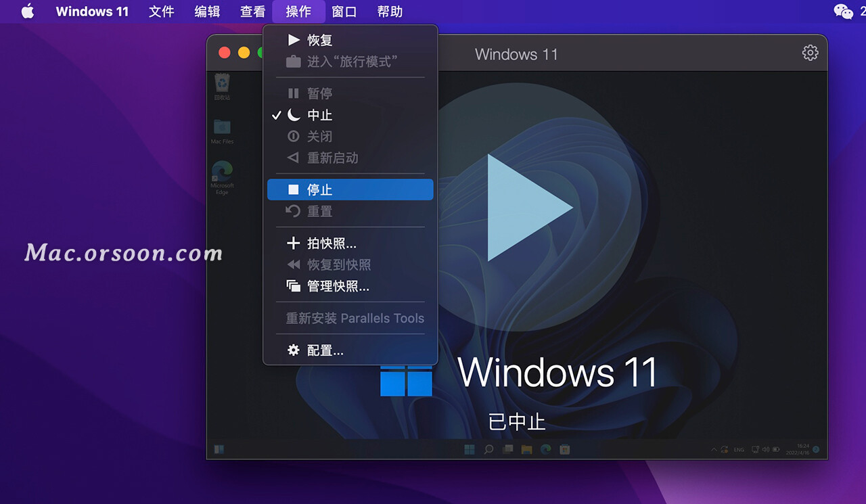This screenshot has width=866, height=504.
Task: Click the WeChat icon in the menu bar
Action: pyautogui.click(x=843, y=12)
